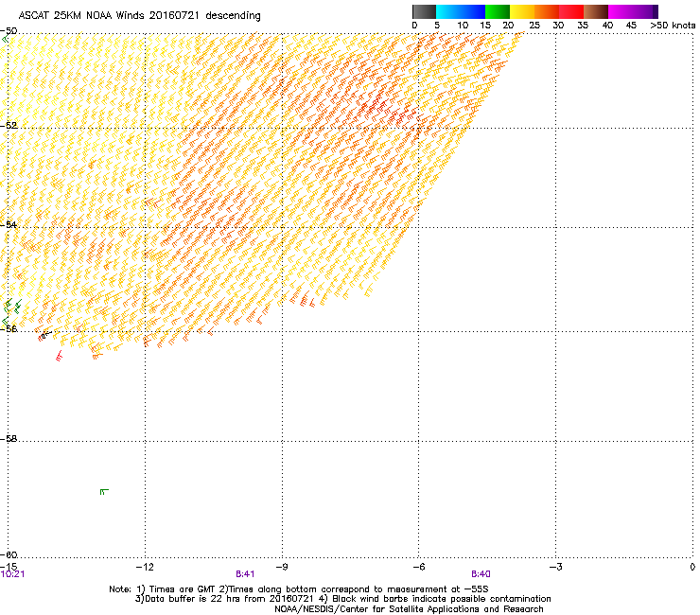Screen dimensions: 700x615
Task: Pick the orange 25–30 knot color segment
Action: click(547, 11)
